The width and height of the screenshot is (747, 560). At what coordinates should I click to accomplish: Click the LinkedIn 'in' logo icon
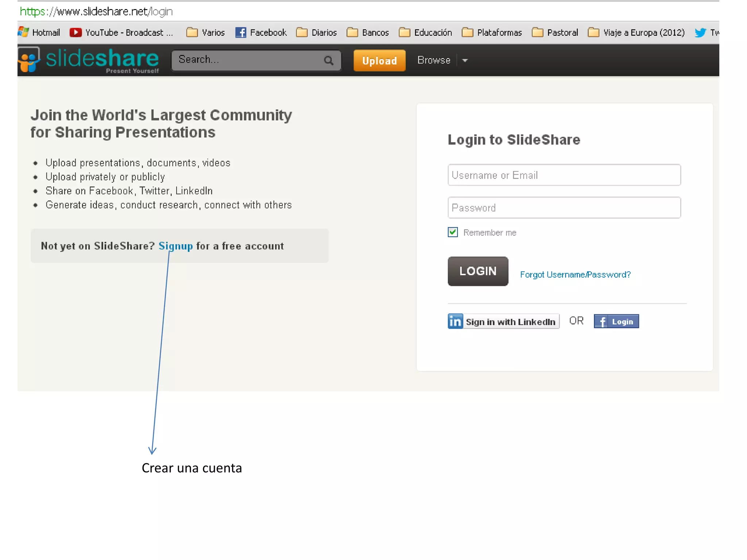455,321
